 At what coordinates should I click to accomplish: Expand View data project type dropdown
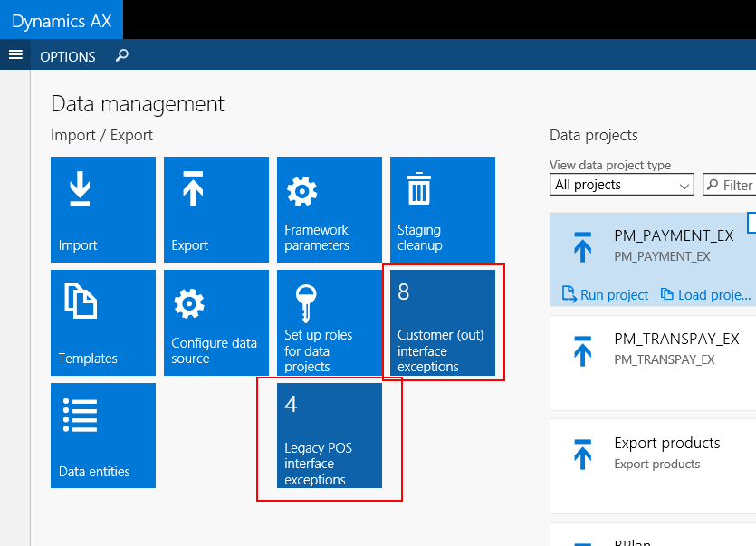click(x=621, y=184)
